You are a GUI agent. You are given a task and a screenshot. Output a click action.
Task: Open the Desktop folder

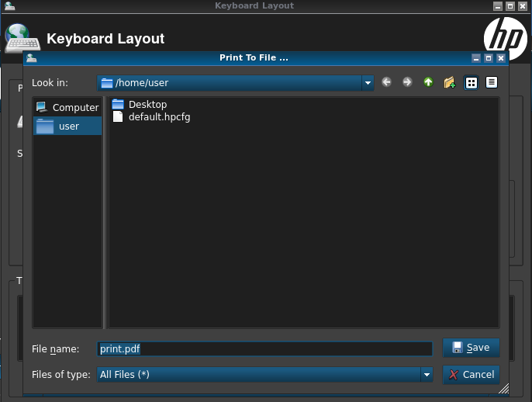coord(140,104)
